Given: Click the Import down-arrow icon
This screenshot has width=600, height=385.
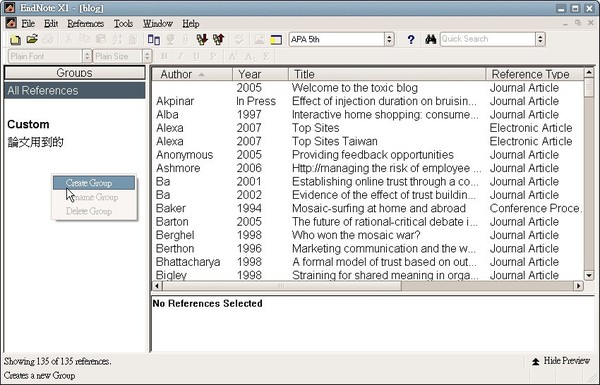Looking at the screenshot, I should (x=202, y=39).
